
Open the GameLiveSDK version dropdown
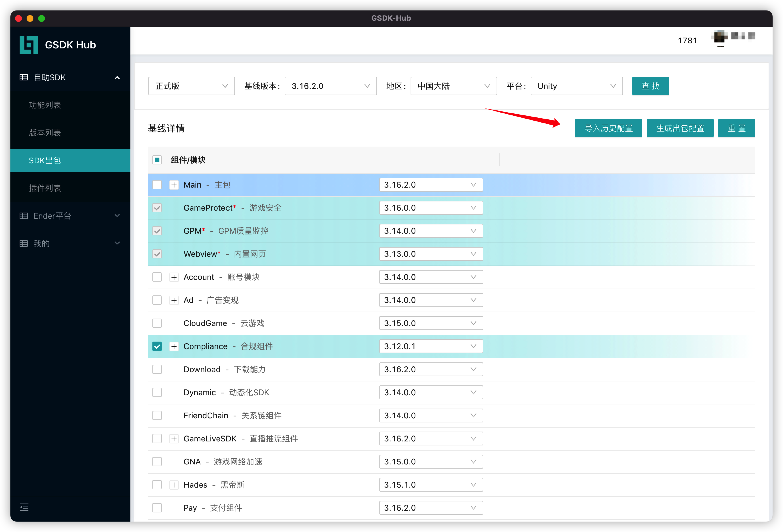click(x=431, y=438)
